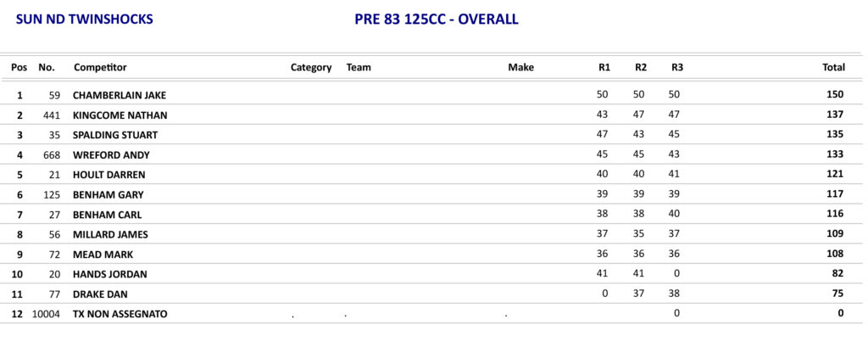The width and height of the screenshot is (868, 347).
Task: Click the Pos column header
Action: tap(19, 67)
